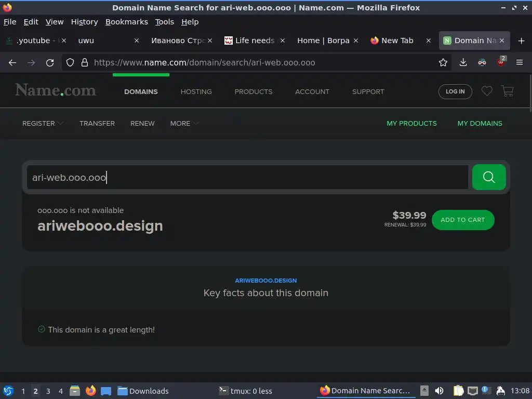532x399 pixels.
Task: Click the privacy mask extension icon
Action: tap(482, 62)
